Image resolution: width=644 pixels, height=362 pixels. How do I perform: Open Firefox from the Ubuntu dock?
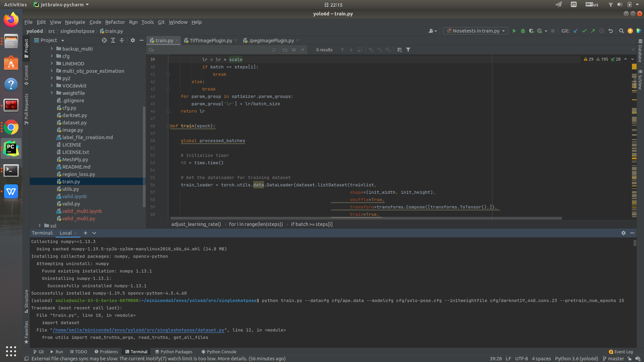coord(11,20)
